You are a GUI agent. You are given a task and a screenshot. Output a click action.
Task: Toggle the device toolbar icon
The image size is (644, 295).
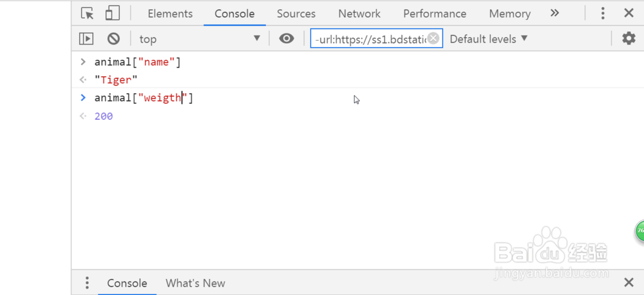tap(113, 14)
